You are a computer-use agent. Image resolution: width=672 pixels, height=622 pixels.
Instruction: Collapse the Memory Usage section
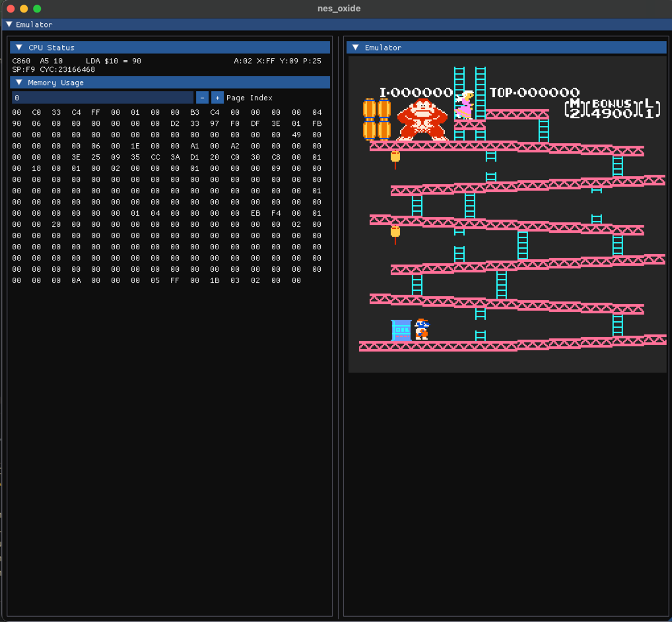19,82
